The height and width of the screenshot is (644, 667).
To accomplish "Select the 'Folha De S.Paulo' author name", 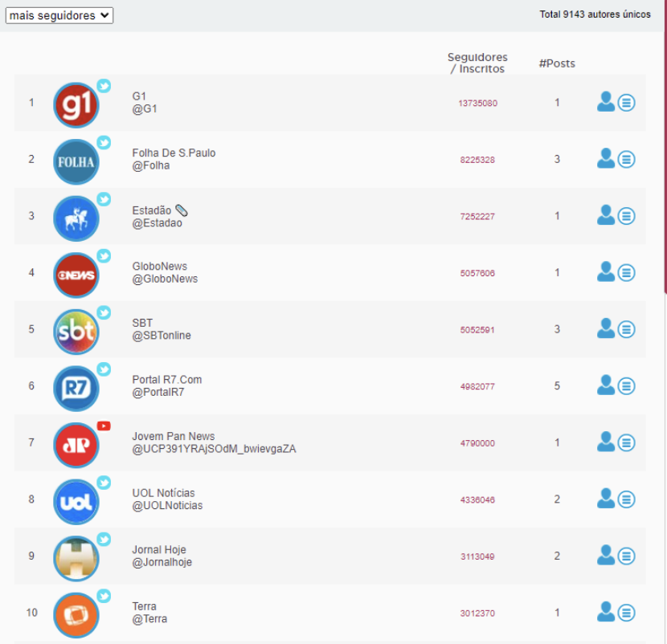I will click(x=174, y=153).
